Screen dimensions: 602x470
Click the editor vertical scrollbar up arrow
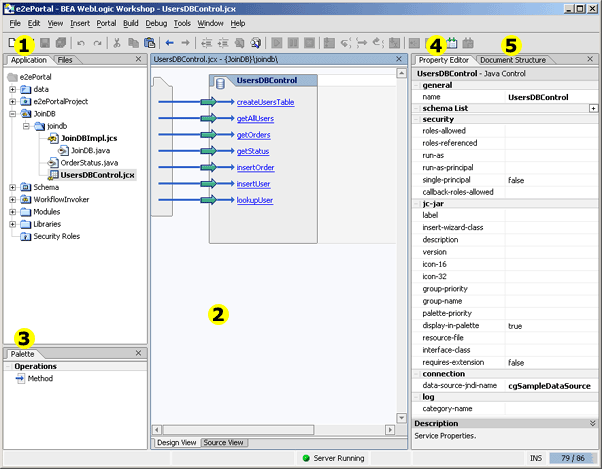401,73
